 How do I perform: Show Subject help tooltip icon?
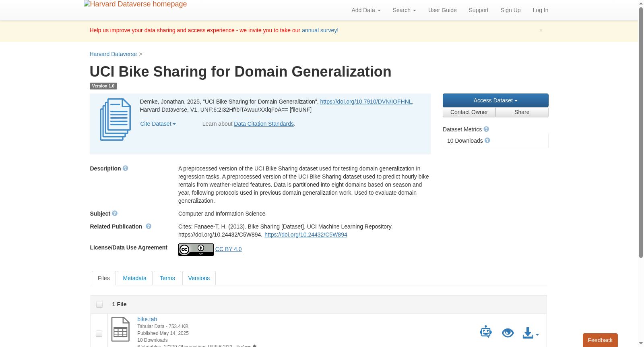click(x=115, y=214)
